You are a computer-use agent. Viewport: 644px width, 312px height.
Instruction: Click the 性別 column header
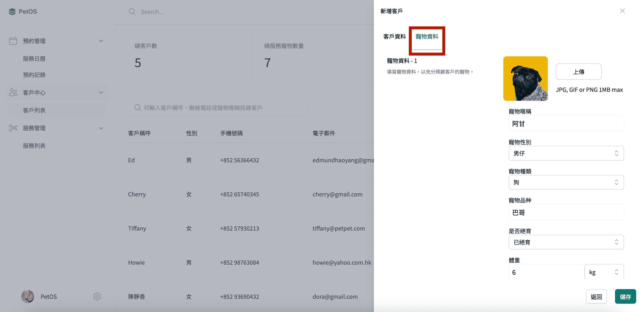point(191,133)
